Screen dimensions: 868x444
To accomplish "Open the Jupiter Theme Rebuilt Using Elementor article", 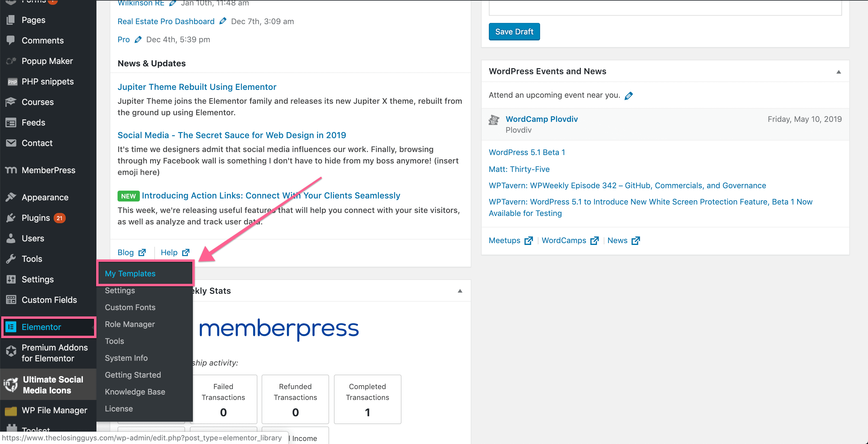I will tap(197, 87).
